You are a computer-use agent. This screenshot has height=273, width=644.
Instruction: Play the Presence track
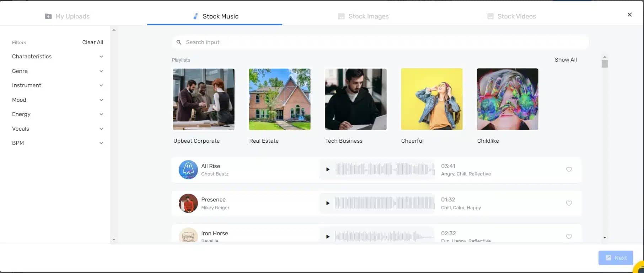click(x=328, y=203)
